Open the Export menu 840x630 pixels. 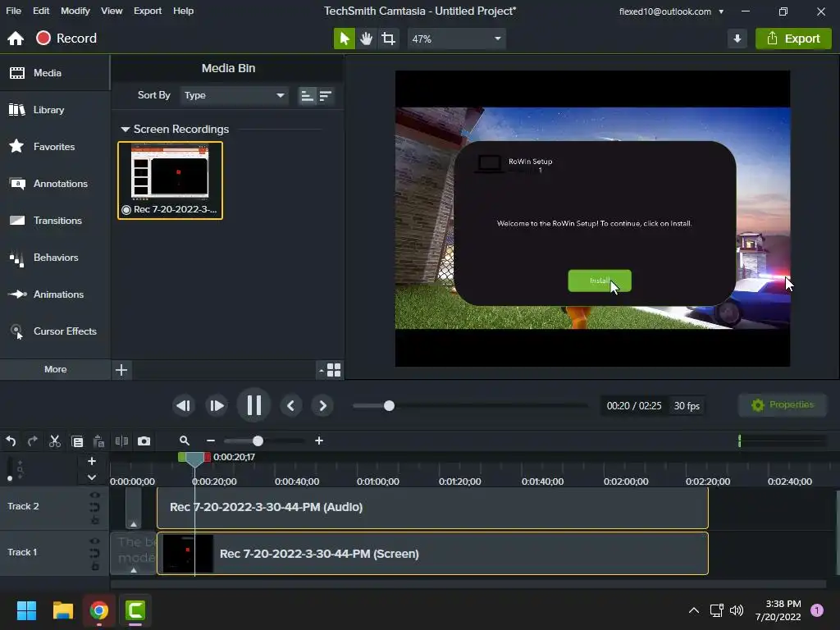[x=148, y=11]
